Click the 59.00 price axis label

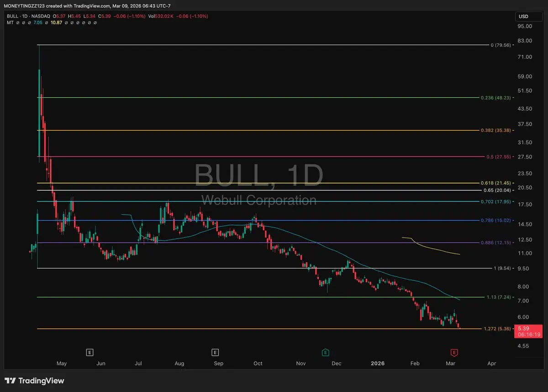526,76
